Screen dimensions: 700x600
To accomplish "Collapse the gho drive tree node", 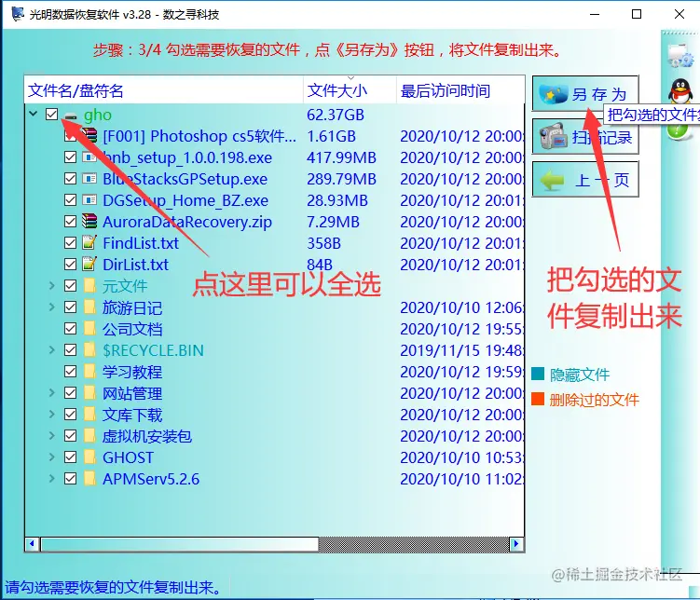I will coord(33,114).
